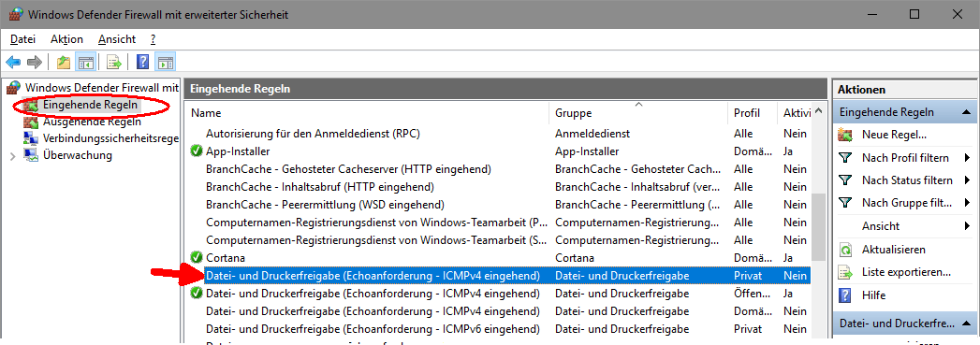
Task: Go forward with the gray right arrow
Action: 35,62
